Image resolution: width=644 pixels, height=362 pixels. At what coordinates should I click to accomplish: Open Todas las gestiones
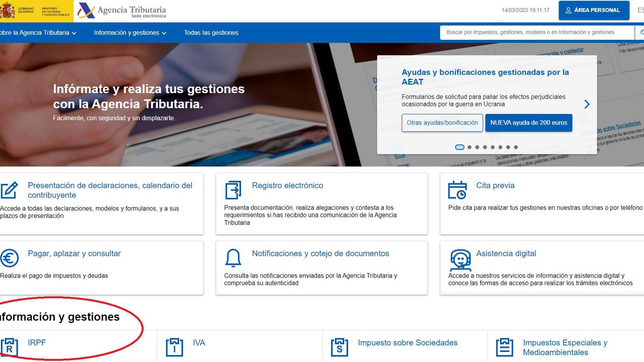point(211,33)
